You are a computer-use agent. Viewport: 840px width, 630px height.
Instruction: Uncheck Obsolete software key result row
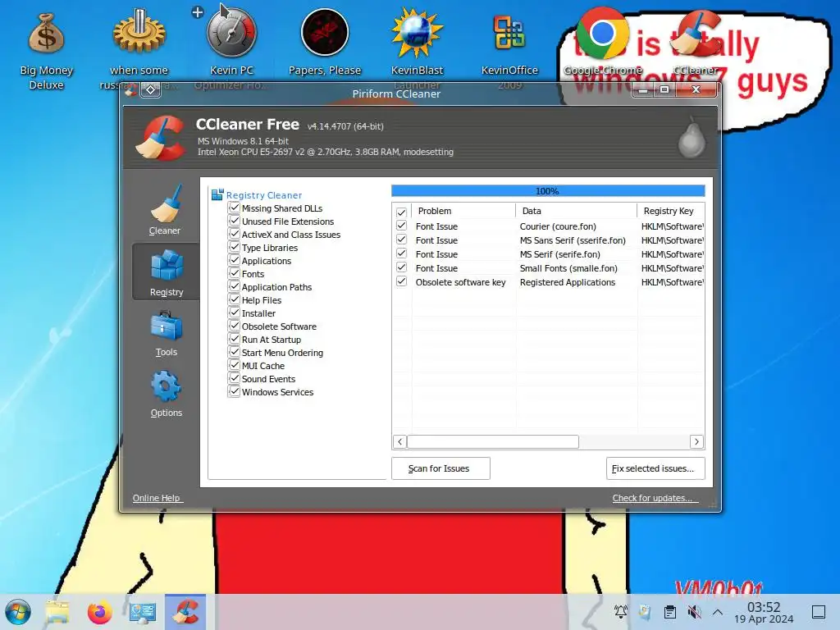point(401,281)
